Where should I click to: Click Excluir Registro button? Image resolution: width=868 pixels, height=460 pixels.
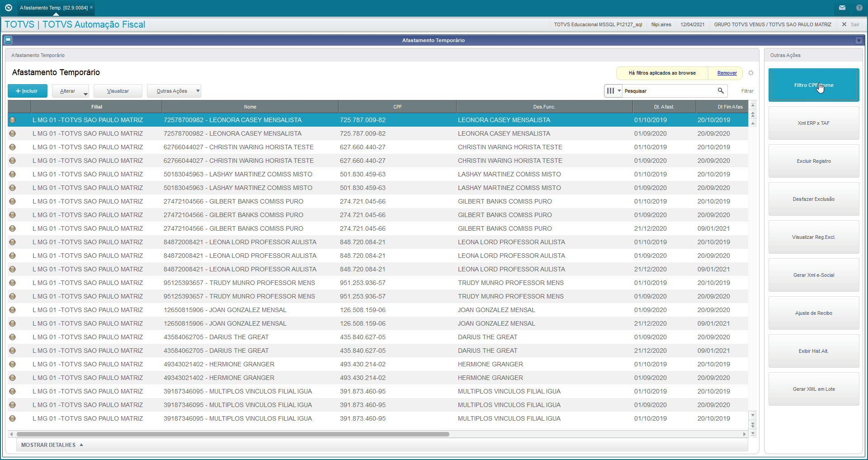814,161
